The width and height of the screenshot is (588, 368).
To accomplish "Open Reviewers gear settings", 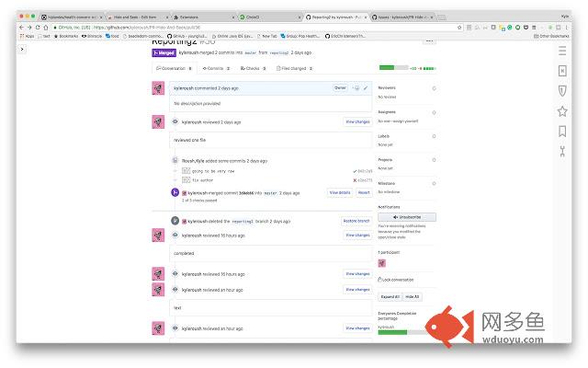I will (434, 88).
